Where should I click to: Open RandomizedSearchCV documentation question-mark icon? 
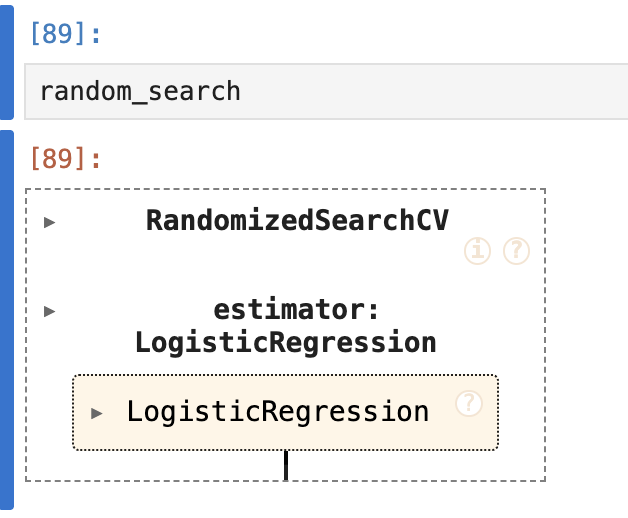[x=515, y=252]
